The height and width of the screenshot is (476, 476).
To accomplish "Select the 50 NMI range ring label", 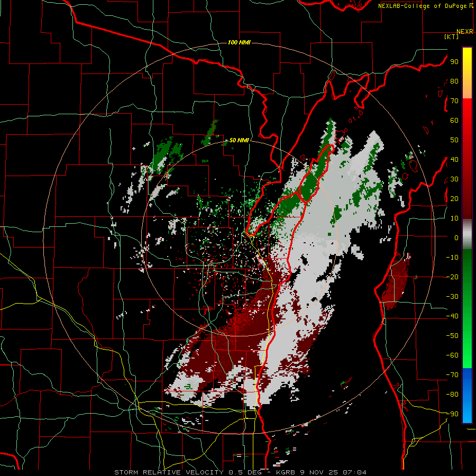I will coord(239,140).
